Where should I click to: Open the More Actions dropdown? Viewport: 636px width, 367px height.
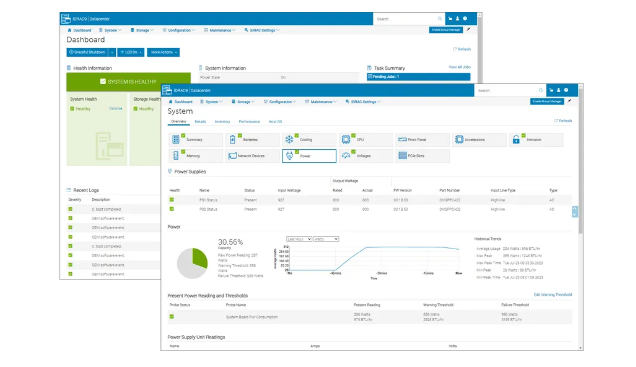click(163, 52)
